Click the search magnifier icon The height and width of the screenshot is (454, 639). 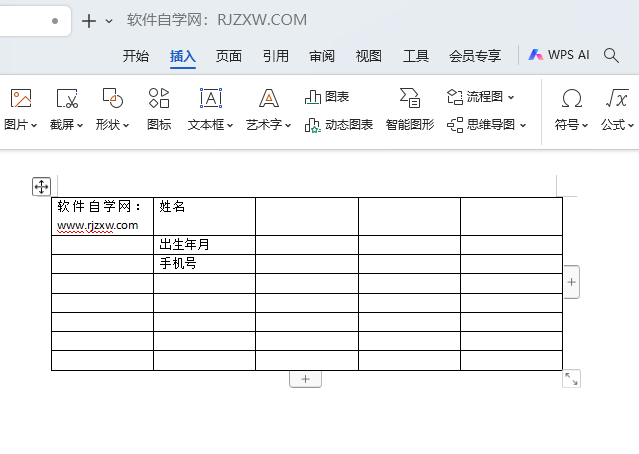(611, 55)
